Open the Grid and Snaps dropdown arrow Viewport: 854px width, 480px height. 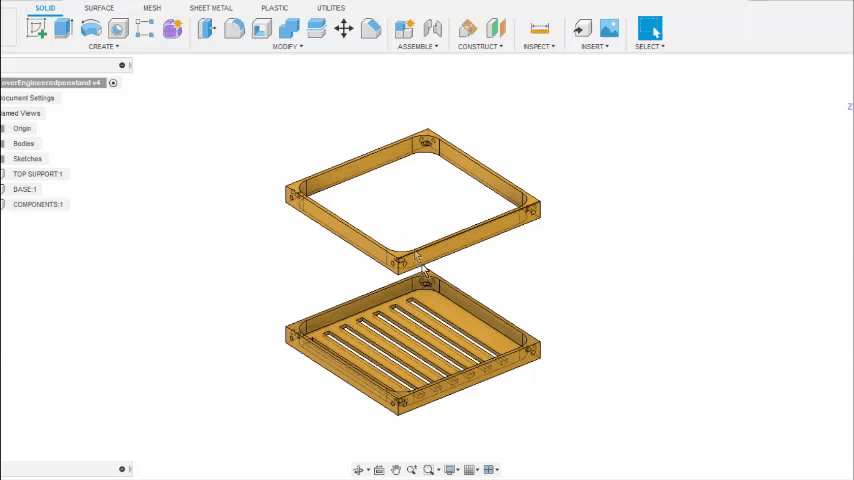coord(478,470)
